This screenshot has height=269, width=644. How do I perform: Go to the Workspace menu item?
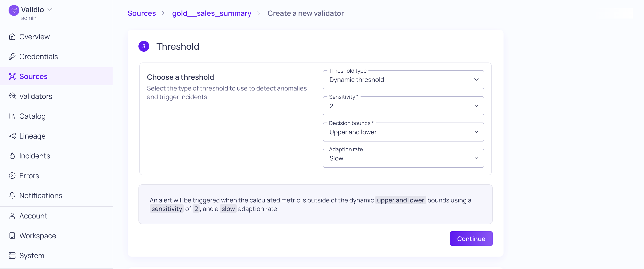(37, 236)
